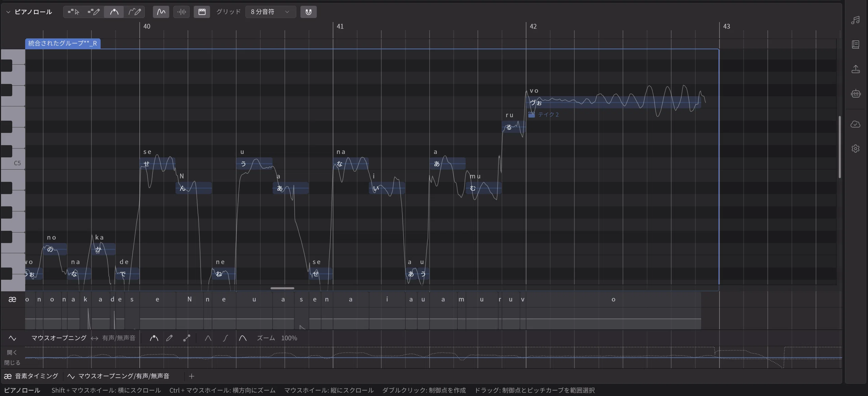Open settings gear in sidebar
868x396 pixels.
(856, 149)
